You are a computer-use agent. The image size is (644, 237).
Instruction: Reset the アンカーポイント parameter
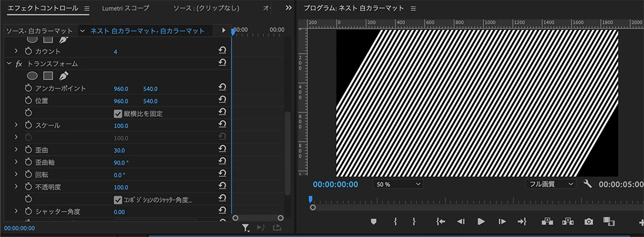pos(222,87)
